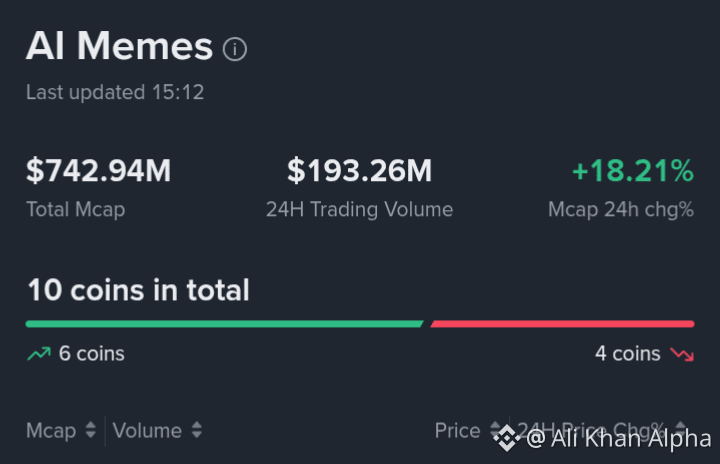Click the $742.94M Total Mcap value
The width and height of the screenshot is (720, 464).
pyautogui.click(x=98, y=170)
